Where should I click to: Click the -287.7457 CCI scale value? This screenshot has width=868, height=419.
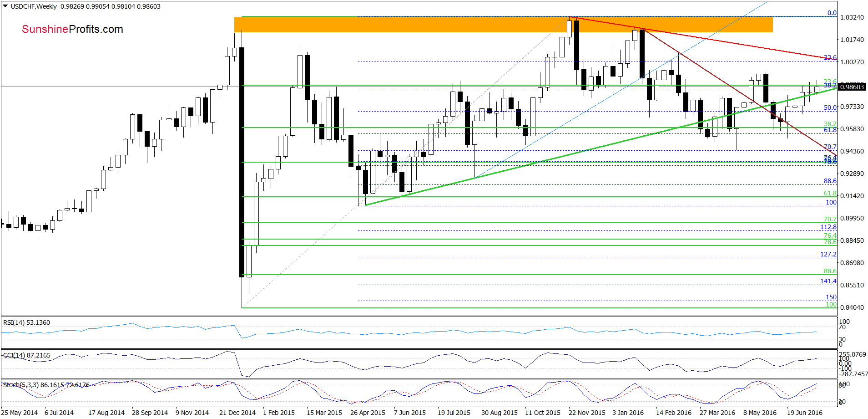tap(853, 374)
